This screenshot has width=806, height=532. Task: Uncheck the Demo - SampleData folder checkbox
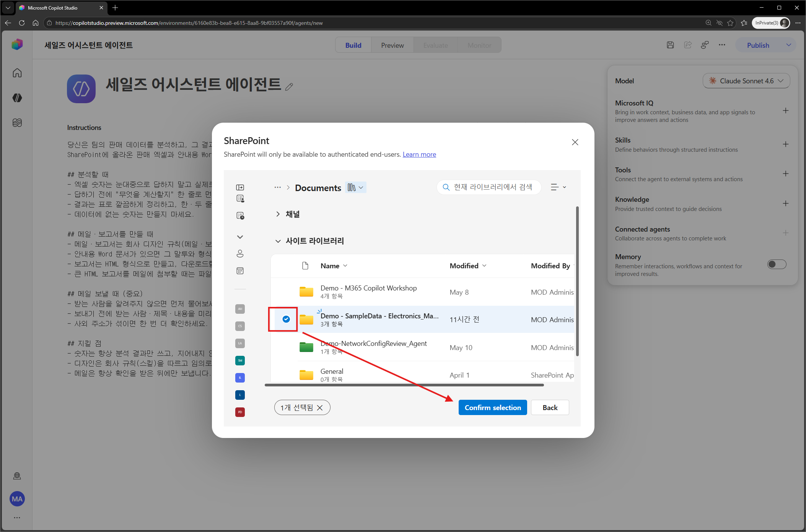[286, 319]
